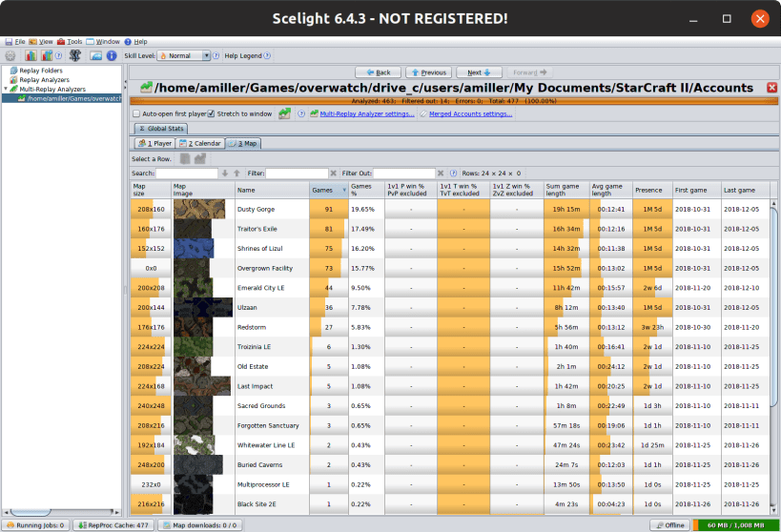Click the Previous button
The height and width of the screenshot is (532, 781).
coord(429,72)
